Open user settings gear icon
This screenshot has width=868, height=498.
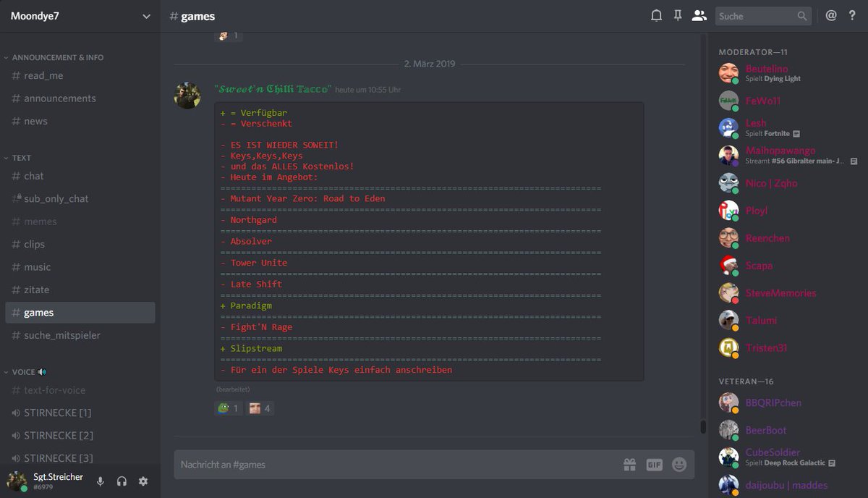(143, 481)
